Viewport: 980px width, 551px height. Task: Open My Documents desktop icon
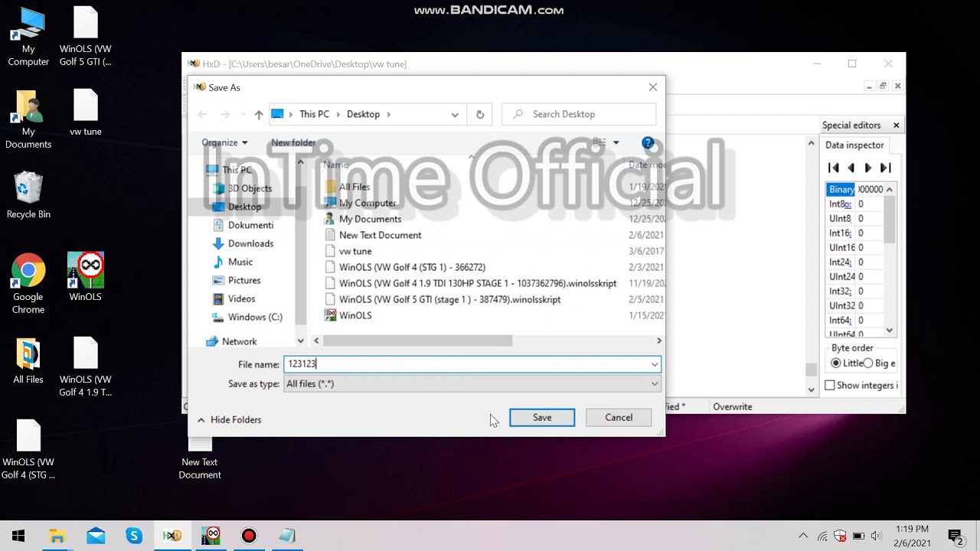click(x=28, y=119)
